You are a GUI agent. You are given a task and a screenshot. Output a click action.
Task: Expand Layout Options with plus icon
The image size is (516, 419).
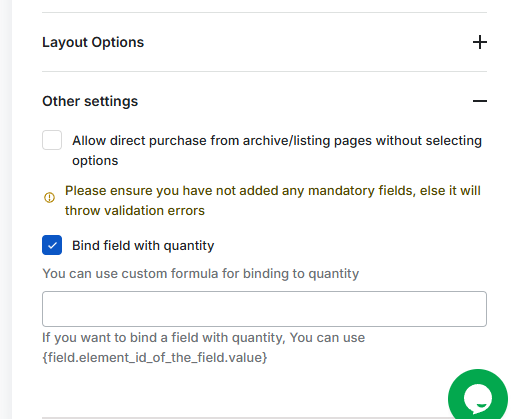[x=480, y=42]
